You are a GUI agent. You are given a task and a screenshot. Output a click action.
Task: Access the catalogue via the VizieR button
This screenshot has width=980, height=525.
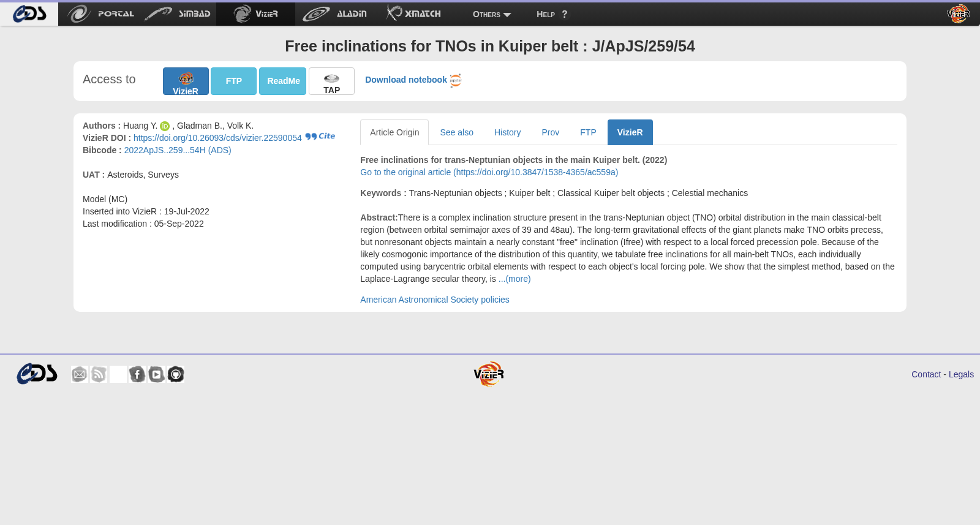coord(186,81)
